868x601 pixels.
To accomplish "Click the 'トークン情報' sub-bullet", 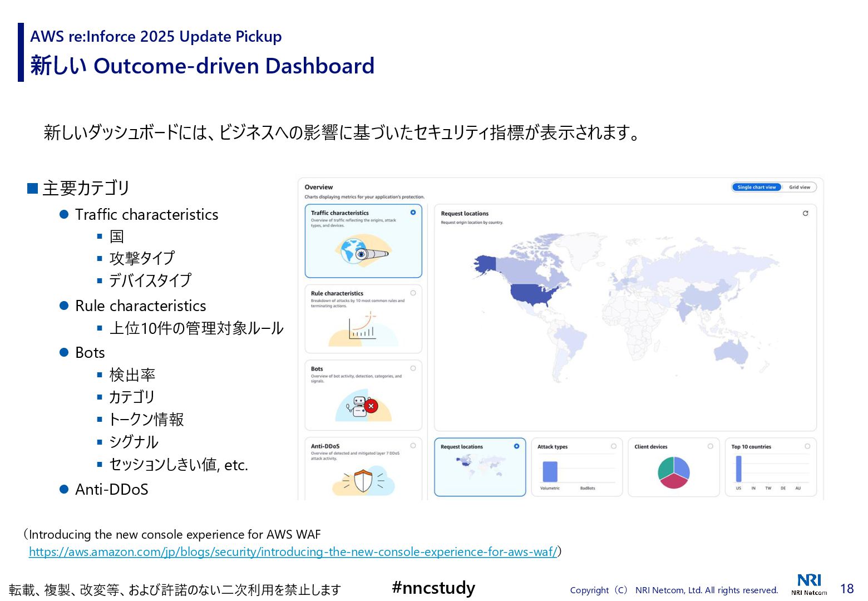I will [146, 419].
